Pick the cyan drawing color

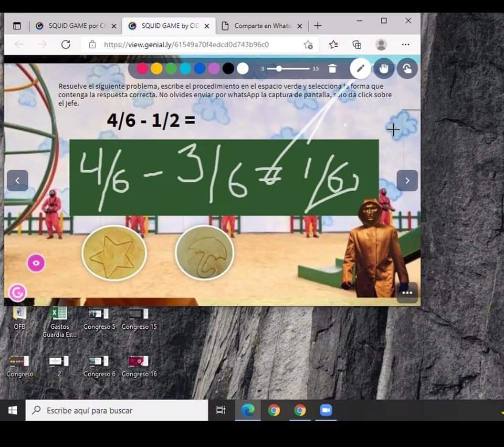pos(185,68)
